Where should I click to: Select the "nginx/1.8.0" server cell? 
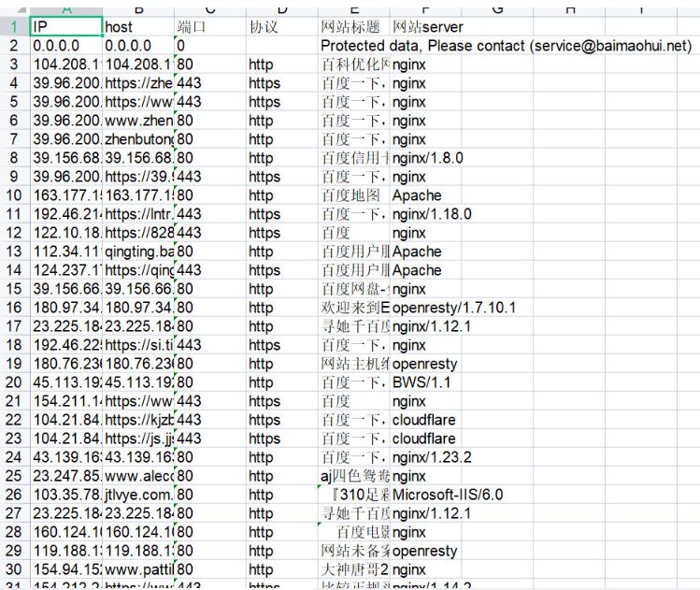426,158
